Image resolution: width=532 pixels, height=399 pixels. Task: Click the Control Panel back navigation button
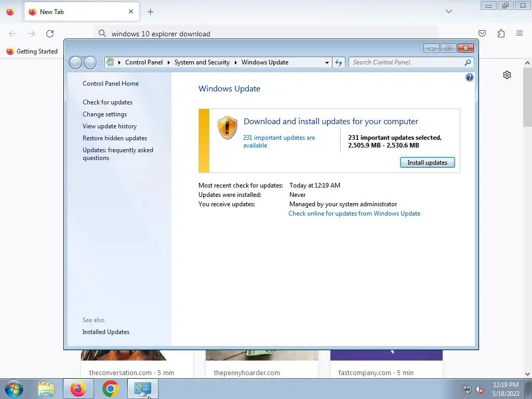(75, 62)
